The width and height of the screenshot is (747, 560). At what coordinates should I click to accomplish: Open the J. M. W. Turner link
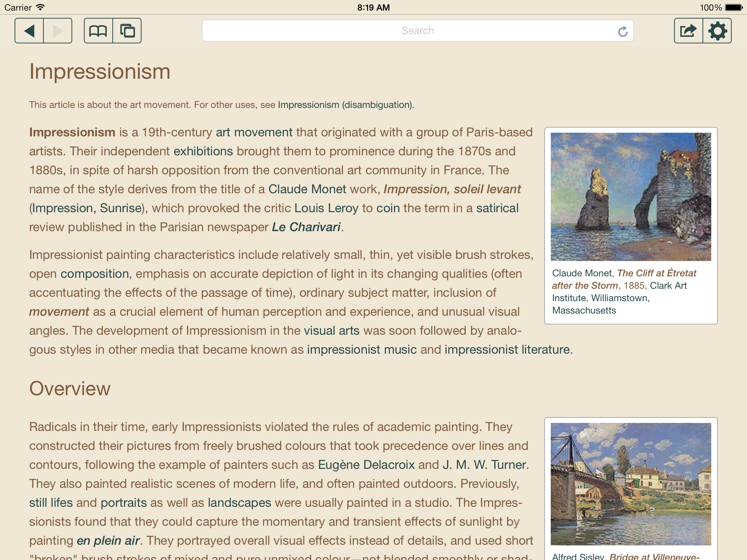point(484,465)
